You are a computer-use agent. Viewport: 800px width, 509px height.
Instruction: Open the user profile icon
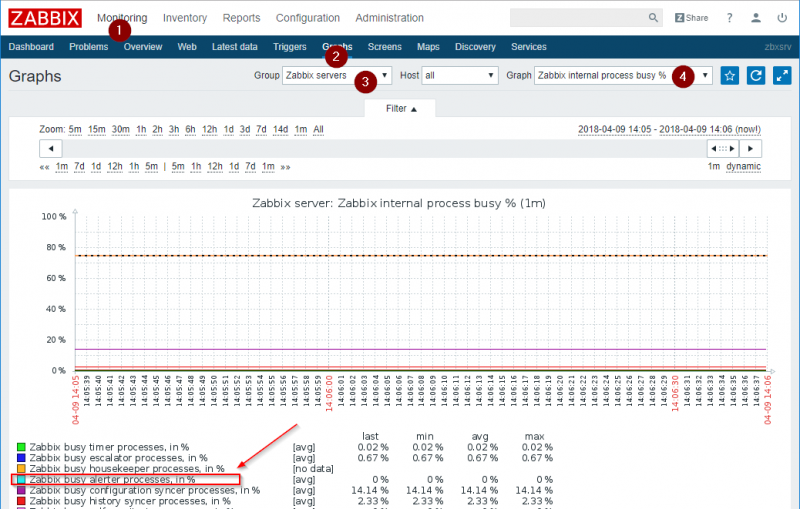tap(756, 18)
